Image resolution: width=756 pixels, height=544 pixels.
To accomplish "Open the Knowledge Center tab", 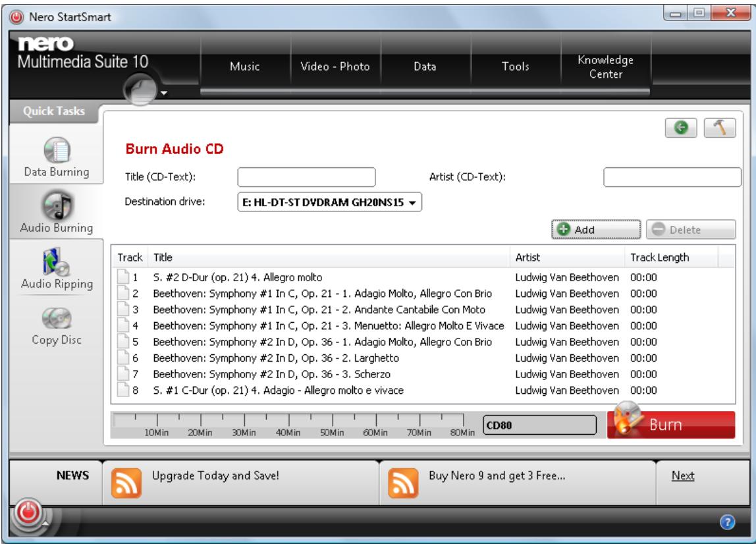I will point(606,67).
